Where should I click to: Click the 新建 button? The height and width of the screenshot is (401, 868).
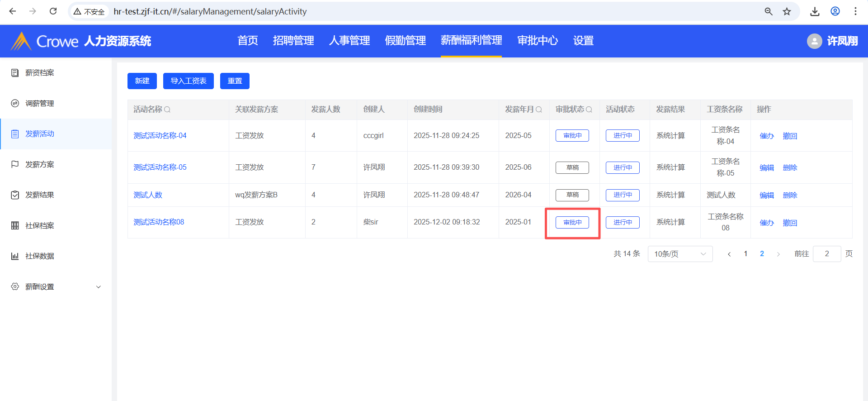(x=142, y=81)
